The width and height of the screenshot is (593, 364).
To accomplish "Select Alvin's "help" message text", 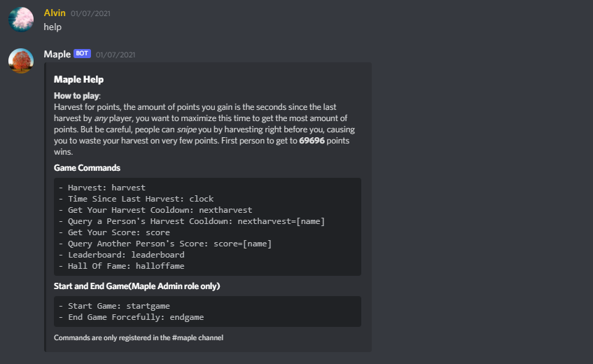I will tap(53, 27).
